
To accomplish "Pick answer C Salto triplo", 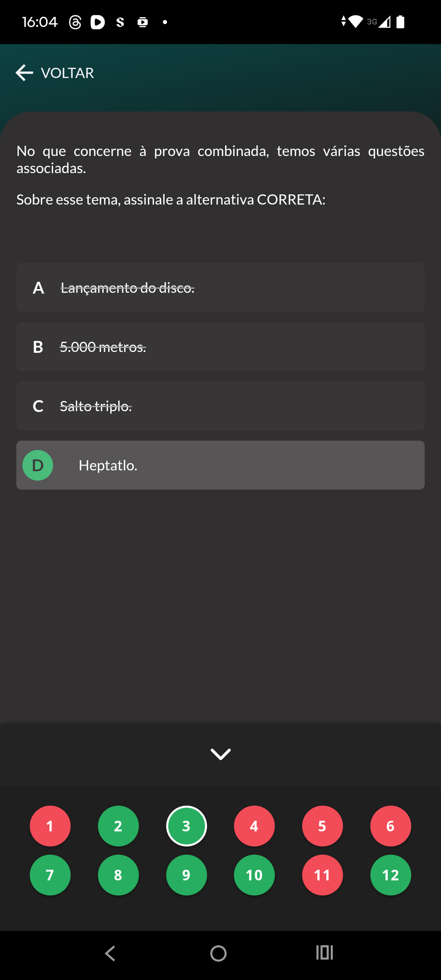I will point(220,406).
